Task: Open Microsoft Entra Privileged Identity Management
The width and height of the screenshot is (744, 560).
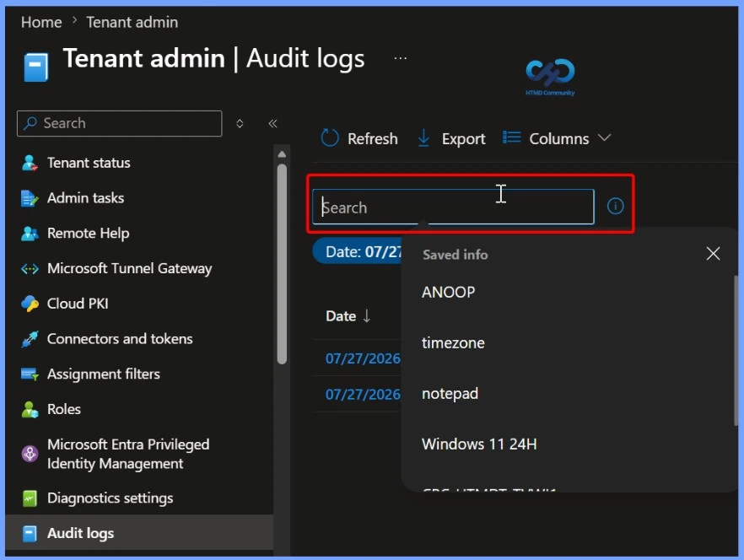Action: tap(128, 454)
